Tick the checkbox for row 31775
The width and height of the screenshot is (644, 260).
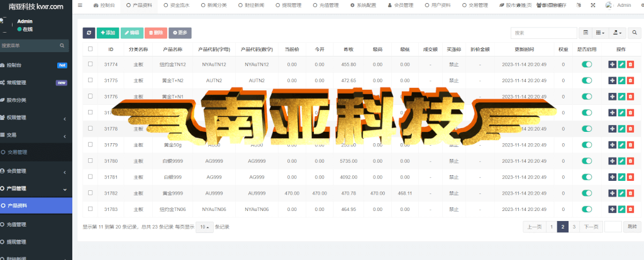tap(91, 80)
